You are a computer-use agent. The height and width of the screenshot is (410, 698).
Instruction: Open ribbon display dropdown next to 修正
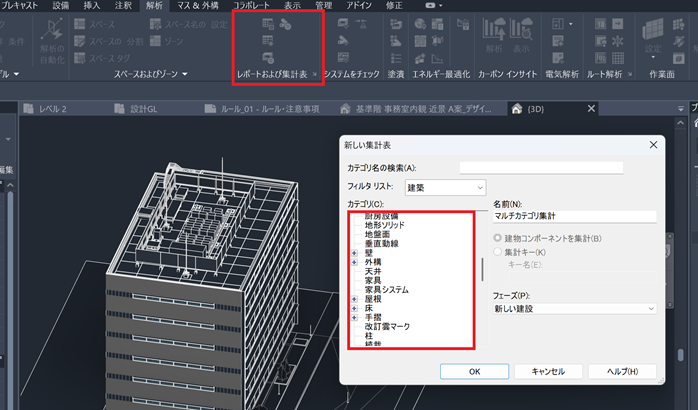click(441, 5)
